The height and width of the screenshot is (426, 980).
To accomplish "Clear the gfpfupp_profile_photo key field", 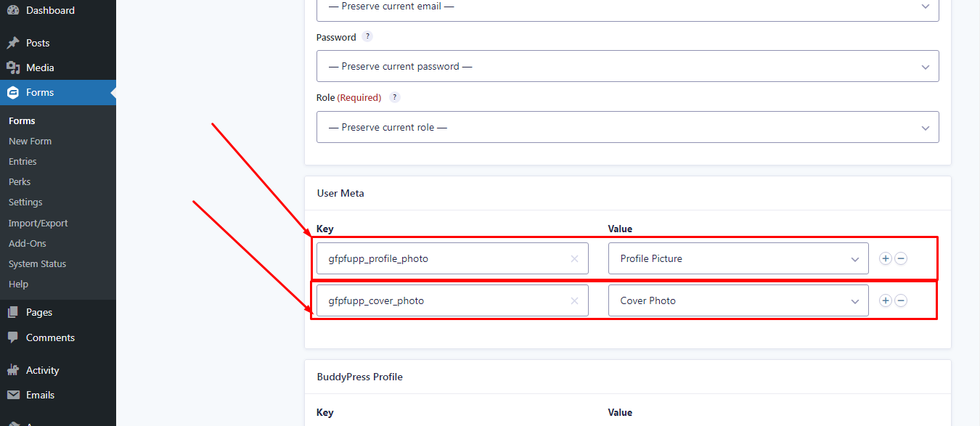I will pyautogui.click(x=574, y=258).
